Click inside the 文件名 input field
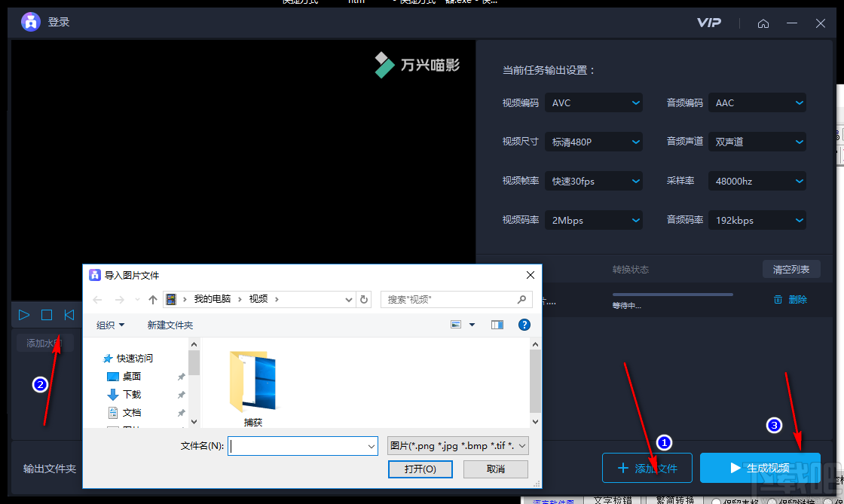The height and width of the screenshot is (504, 844). [x=301, y=445]
